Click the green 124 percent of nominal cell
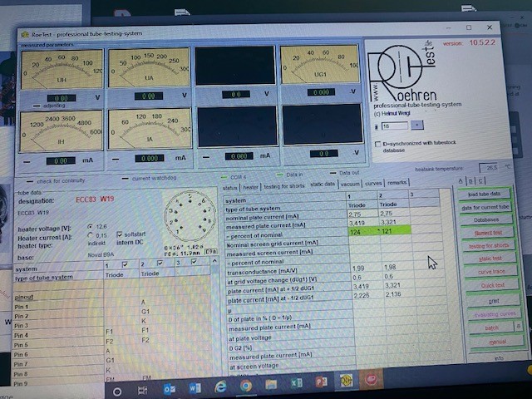The width and height of the screenshot is (532, 399). [362, 232]
